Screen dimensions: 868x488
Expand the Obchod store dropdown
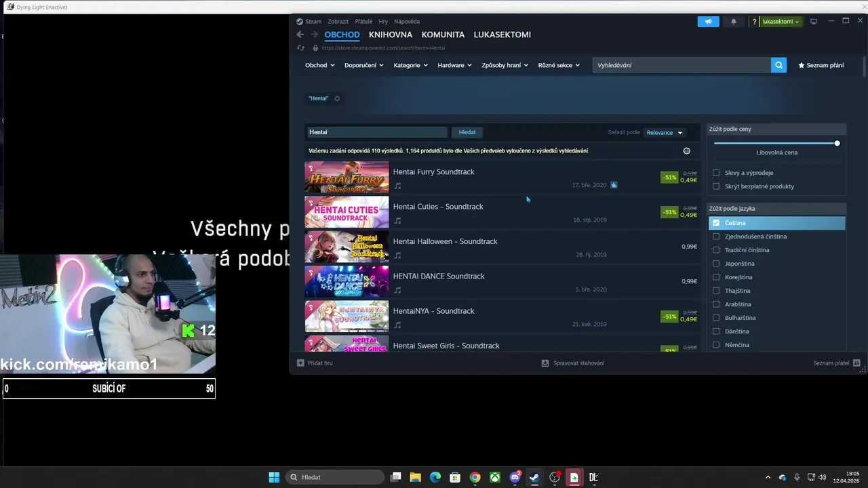pos(320,65)
